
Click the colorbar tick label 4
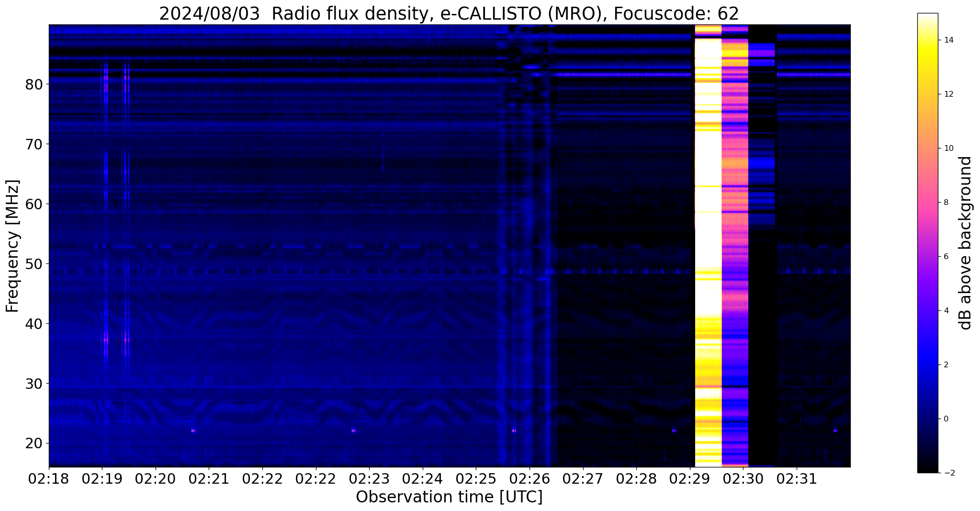point(946,311)
